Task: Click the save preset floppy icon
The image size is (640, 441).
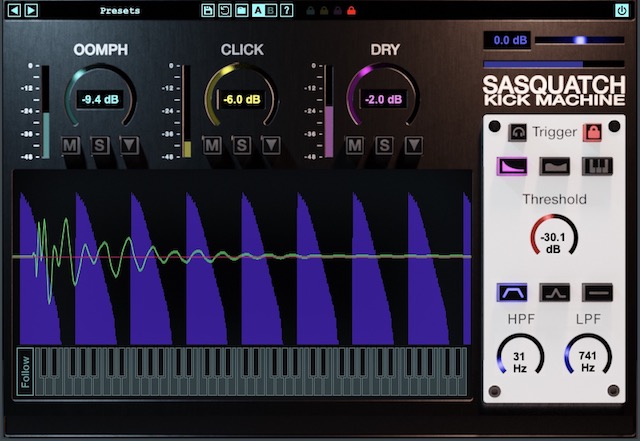Action: [x=208, y=11]
